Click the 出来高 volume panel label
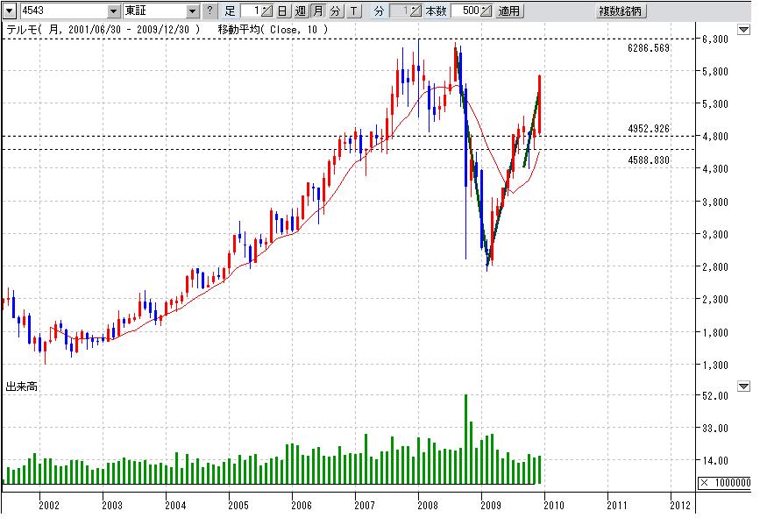 coord(21,386)
